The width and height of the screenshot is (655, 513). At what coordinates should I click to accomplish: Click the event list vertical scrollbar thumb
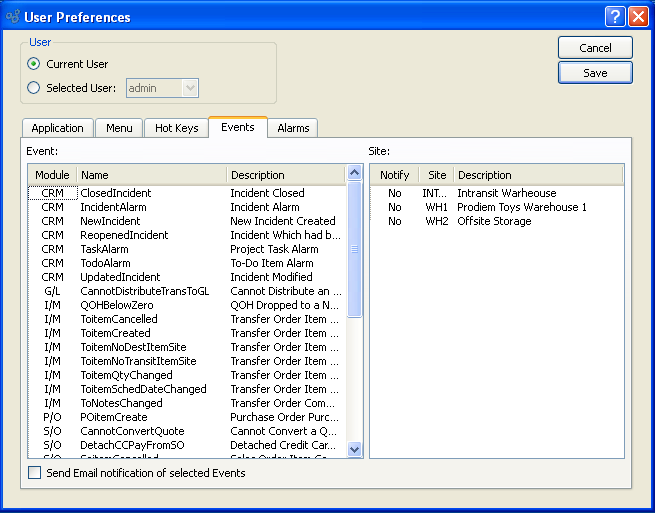[354, 248]
